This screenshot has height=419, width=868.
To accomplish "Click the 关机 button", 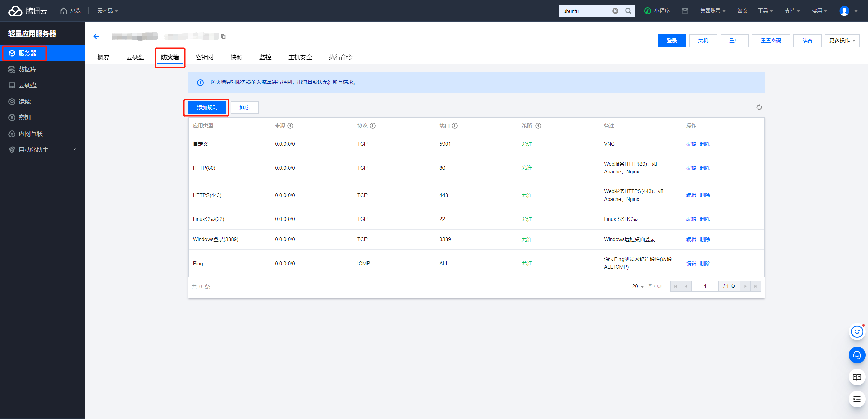I will tap(703, 41).
